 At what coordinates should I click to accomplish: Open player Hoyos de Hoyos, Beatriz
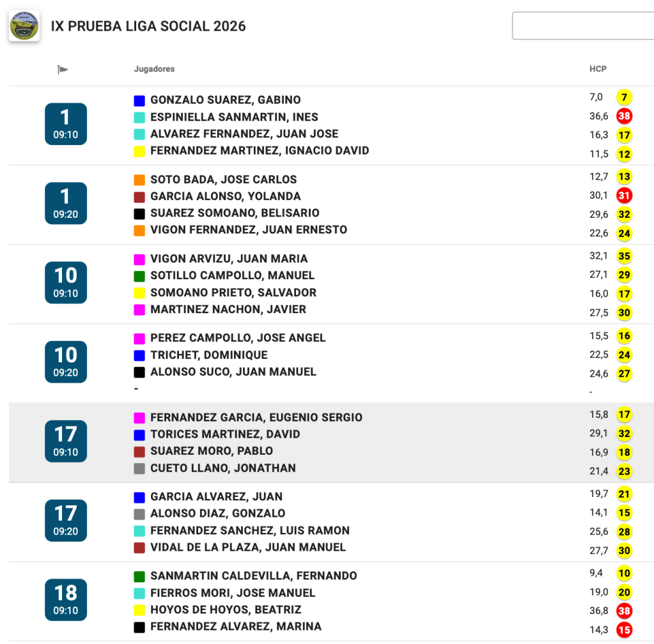pos(225,610)
